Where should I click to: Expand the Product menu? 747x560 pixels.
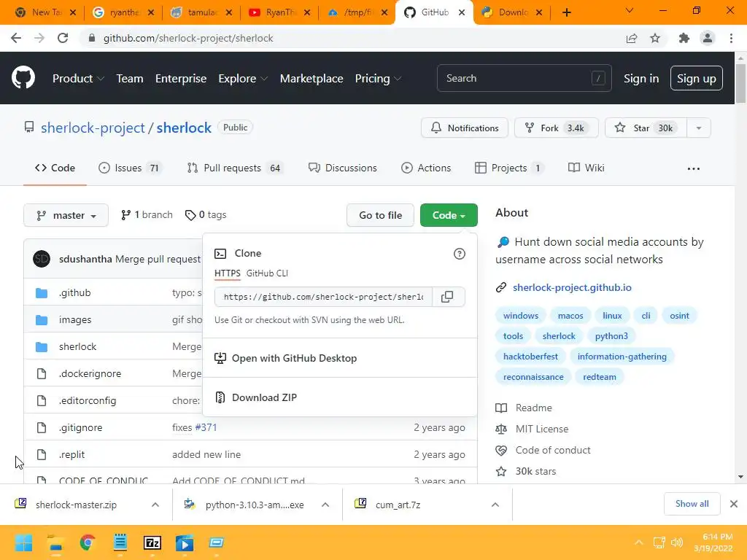[x=78, y=79]
